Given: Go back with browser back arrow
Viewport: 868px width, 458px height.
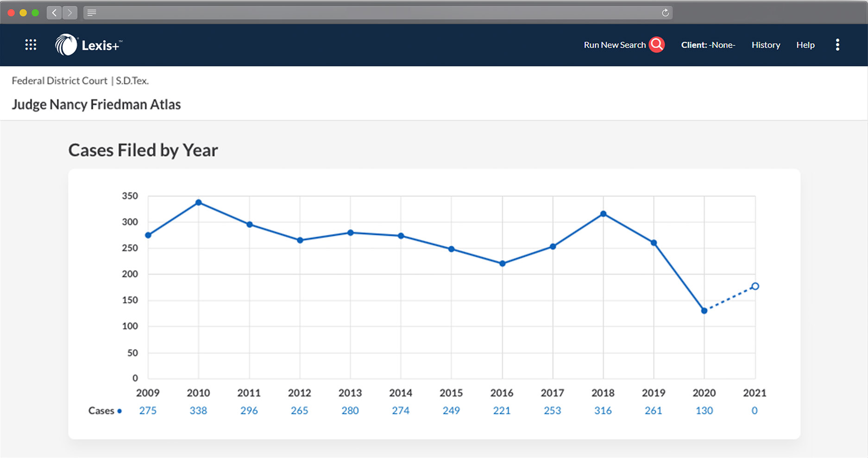Looking at the screenshot, I should 54,13.
